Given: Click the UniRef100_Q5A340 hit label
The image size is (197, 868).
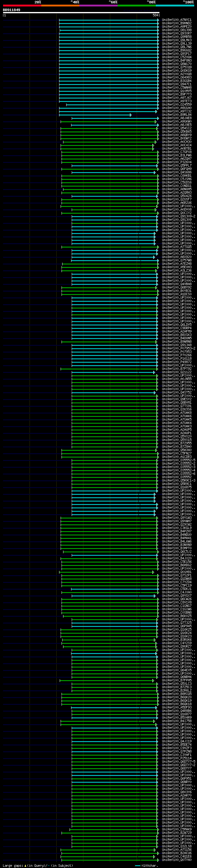Looking at the screenshot, I should click(x=176, y=450).
